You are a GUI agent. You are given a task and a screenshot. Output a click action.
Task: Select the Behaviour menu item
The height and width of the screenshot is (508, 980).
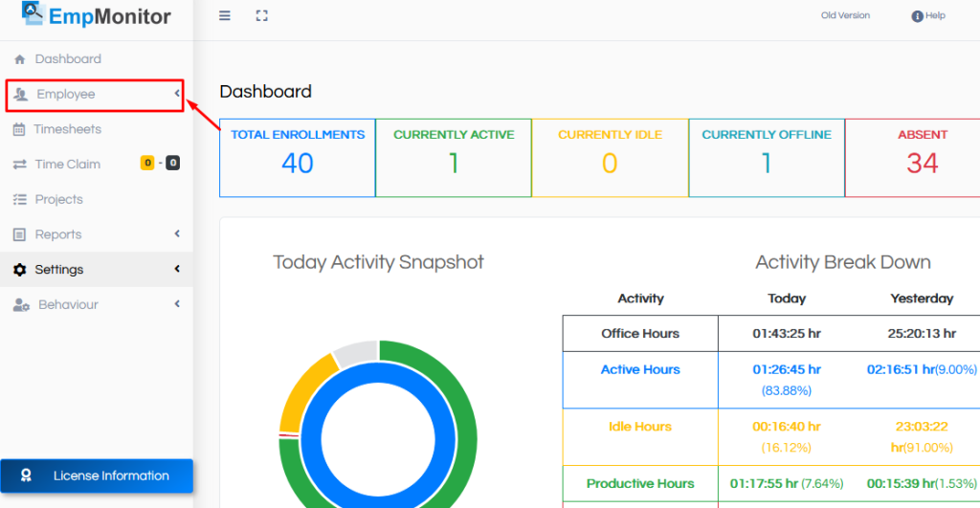point(97,304)
